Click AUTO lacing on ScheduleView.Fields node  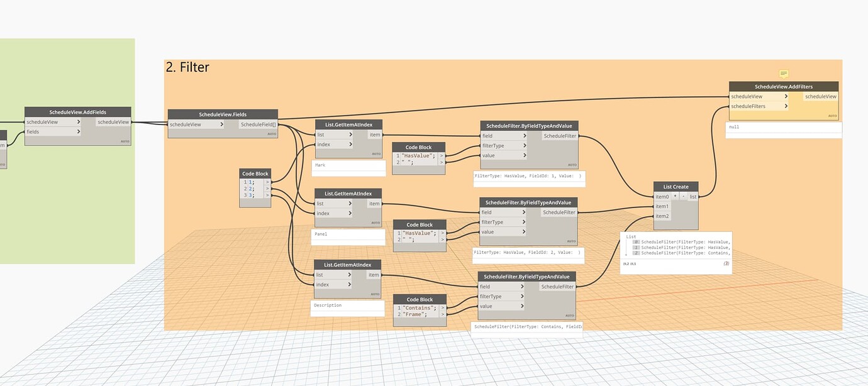click(x=270, y=133)
